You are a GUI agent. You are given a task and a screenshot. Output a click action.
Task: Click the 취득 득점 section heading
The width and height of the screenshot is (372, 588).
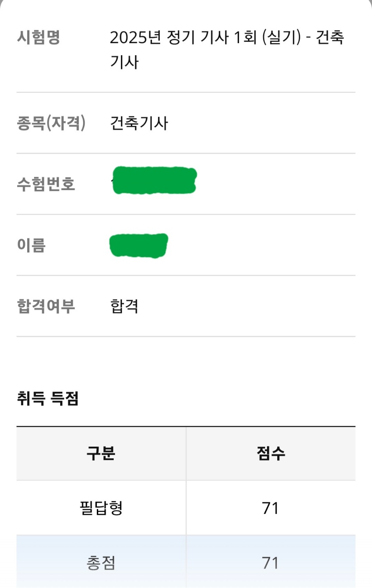(x=48, y=399)
